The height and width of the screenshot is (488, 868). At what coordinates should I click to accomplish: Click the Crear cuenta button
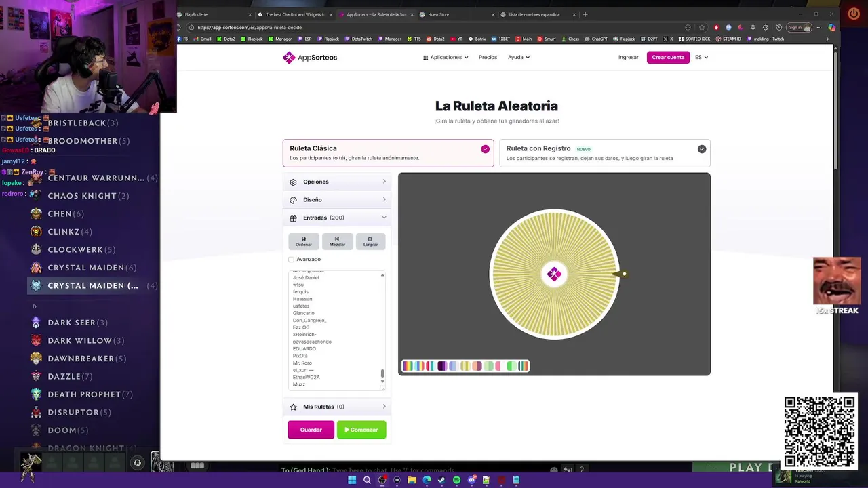pos(668,58)
